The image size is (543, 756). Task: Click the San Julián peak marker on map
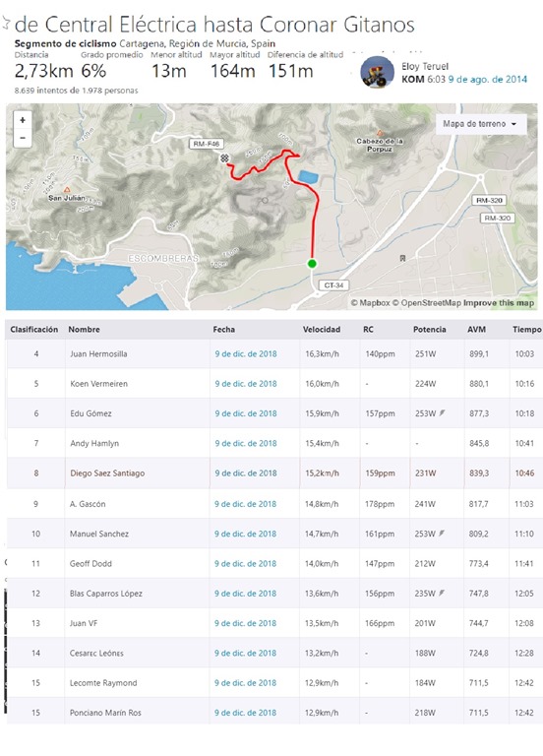click(x=67, y=189)
